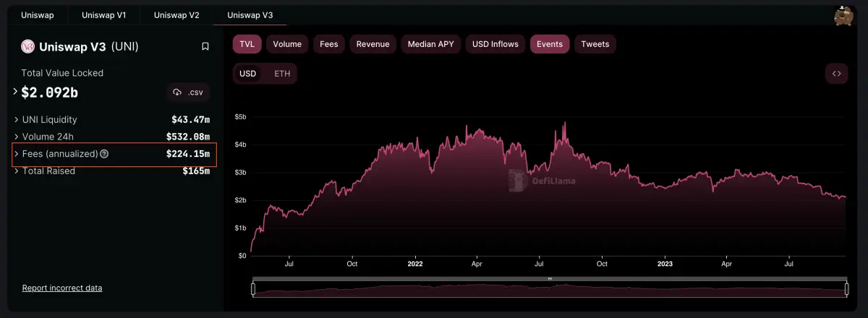Click the Report incorrect data link

pyautogui.click(x=62, y=288)
